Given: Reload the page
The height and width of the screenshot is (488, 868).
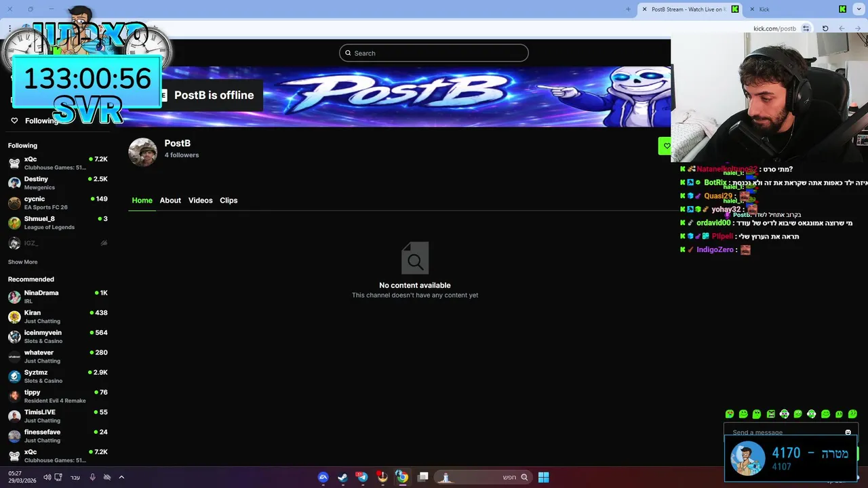Looking at the screenshot, I should tap(825, 28).
